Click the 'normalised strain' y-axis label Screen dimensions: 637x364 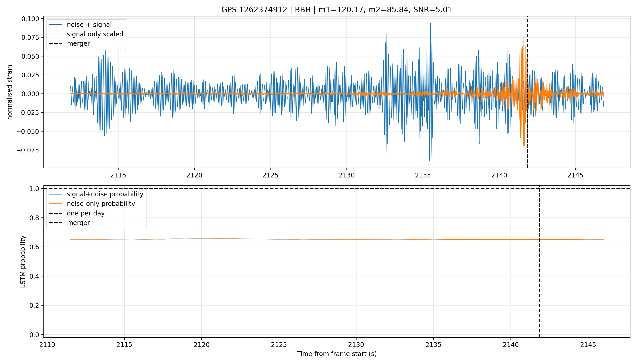[10, 92]
